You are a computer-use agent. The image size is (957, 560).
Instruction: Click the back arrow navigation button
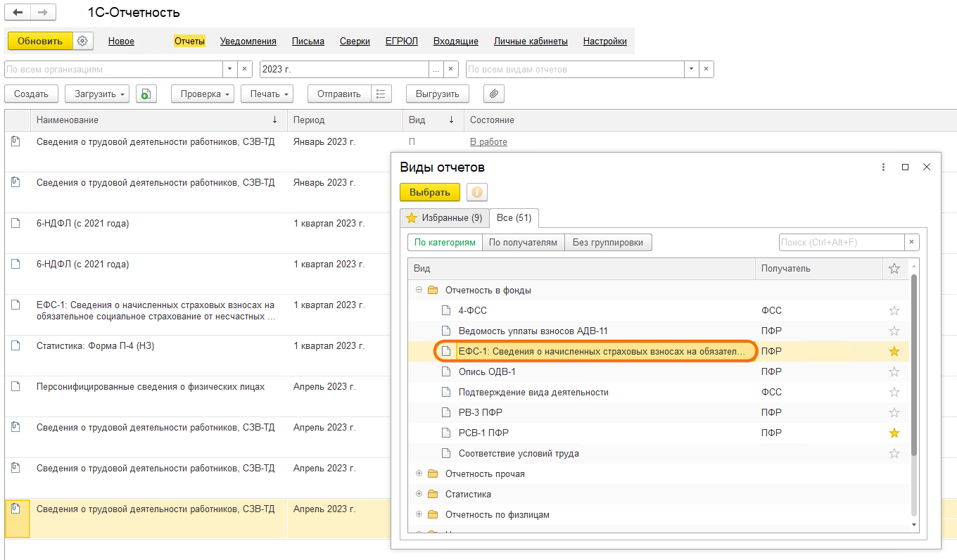pyautogui.click(x=18, y=13)
